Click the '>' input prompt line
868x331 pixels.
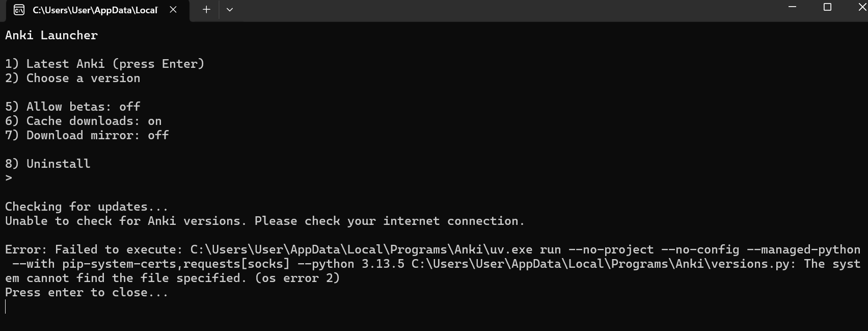pyautogui.click(x=9, y=178)
